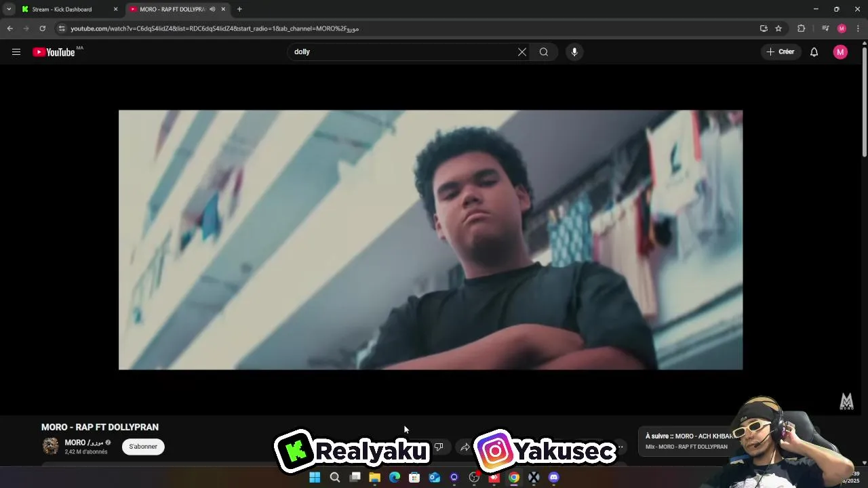This screenshot has width=868, height=488.
Task: View site information icon in address bar
Action: click(x=61, y=28)
